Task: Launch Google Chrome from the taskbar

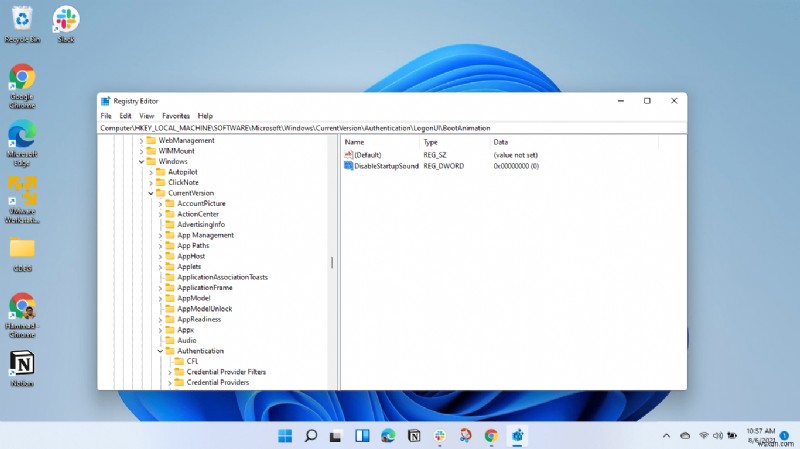Action: (491, 435)
